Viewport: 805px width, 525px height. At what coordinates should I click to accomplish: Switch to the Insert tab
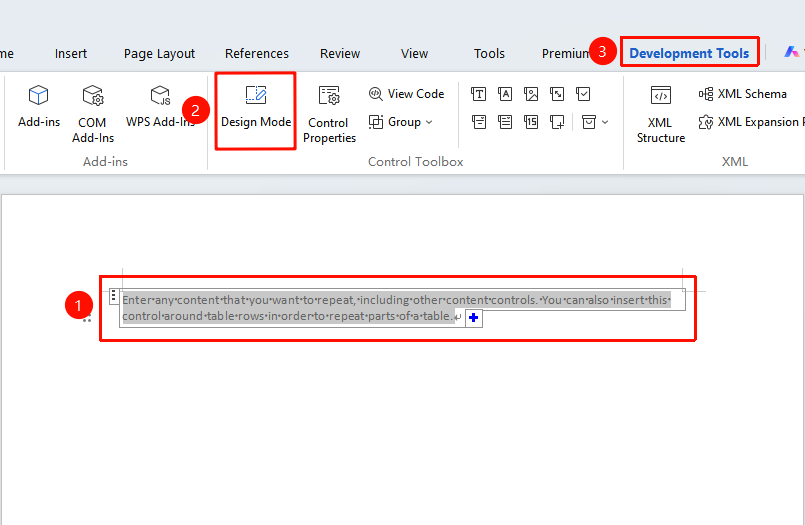coord(71,53)
